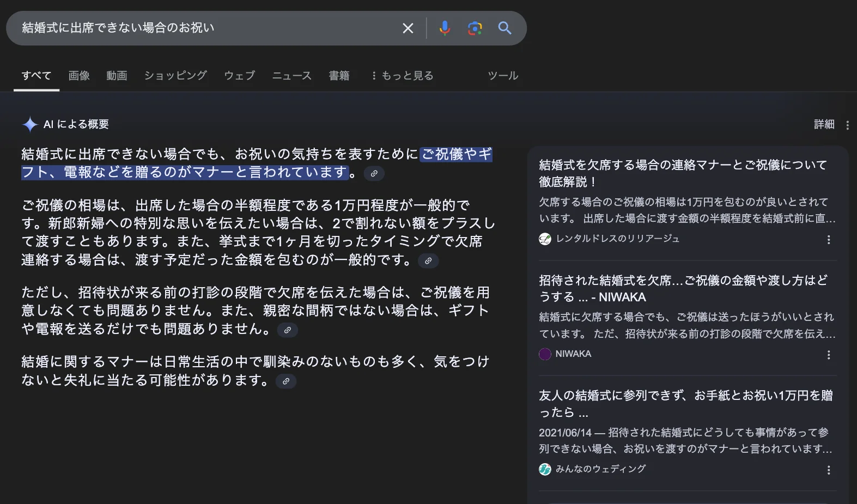Open the 友人の結婚式に参列できず article
The image size is (857, 504).
(x=685, y=403)
